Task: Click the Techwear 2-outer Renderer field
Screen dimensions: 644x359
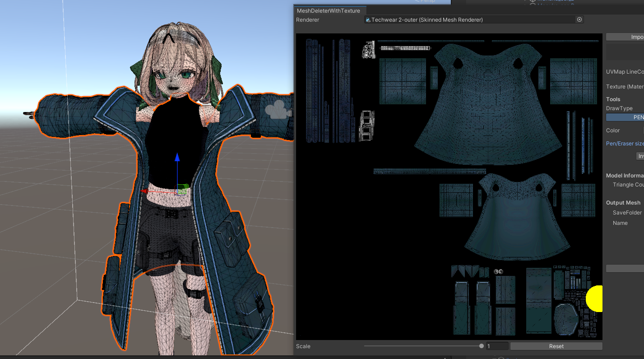Action: click(x=469, y=20)
